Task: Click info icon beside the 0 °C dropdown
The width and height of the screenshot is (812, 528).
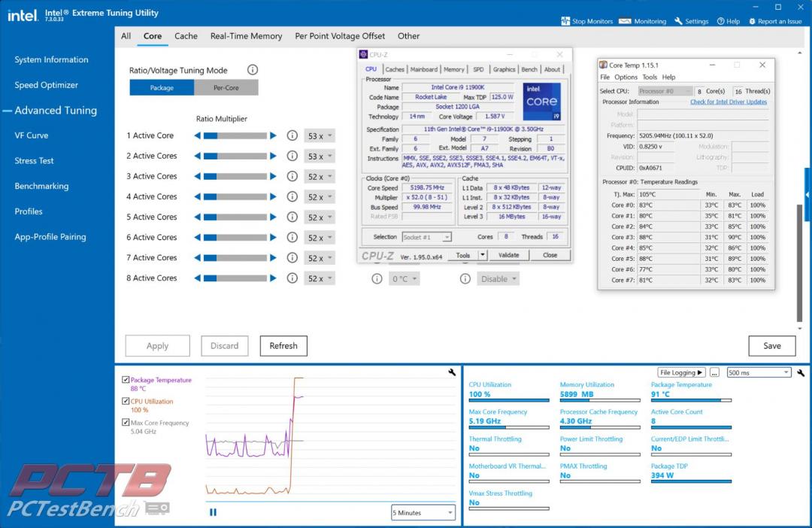Action: 377,279
